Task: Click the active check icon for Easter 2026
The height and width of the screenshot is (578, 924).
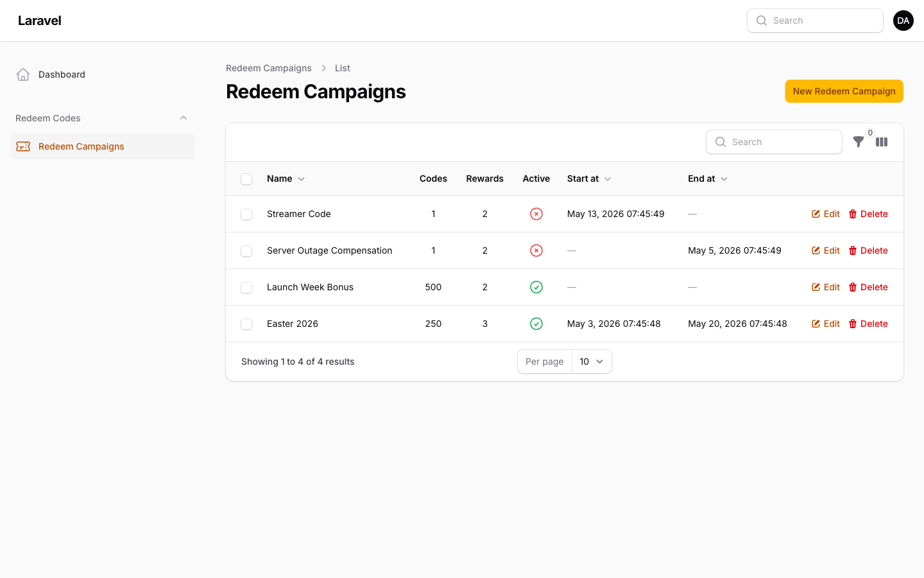Action: coord(536,324)
